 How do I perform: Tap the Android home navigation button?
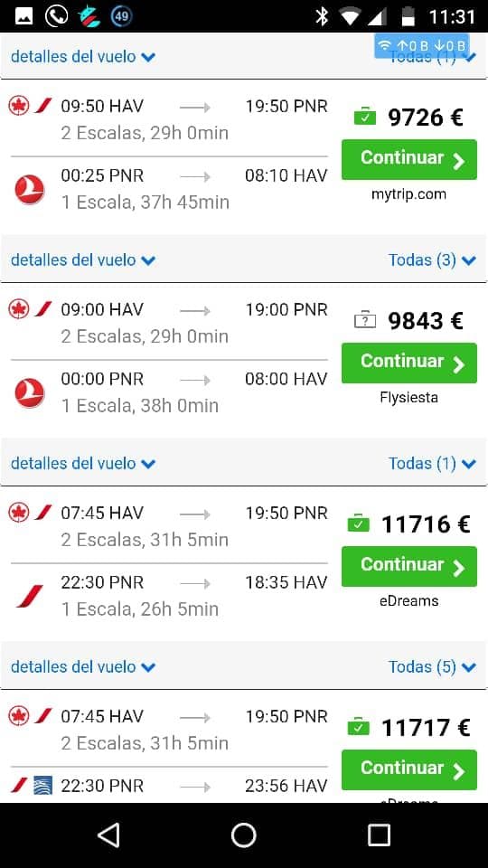click(x=243, y=835)
